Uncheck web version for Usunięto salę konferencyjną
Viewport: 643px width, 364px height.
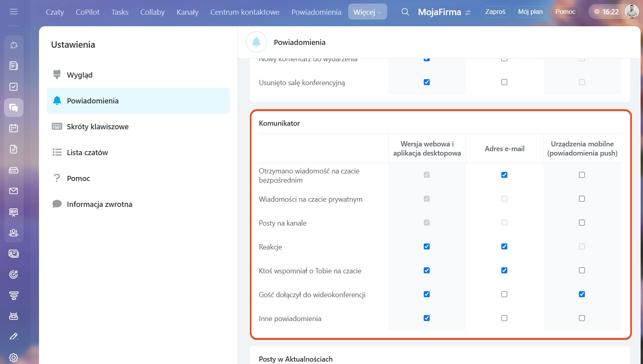coord(427,82)
